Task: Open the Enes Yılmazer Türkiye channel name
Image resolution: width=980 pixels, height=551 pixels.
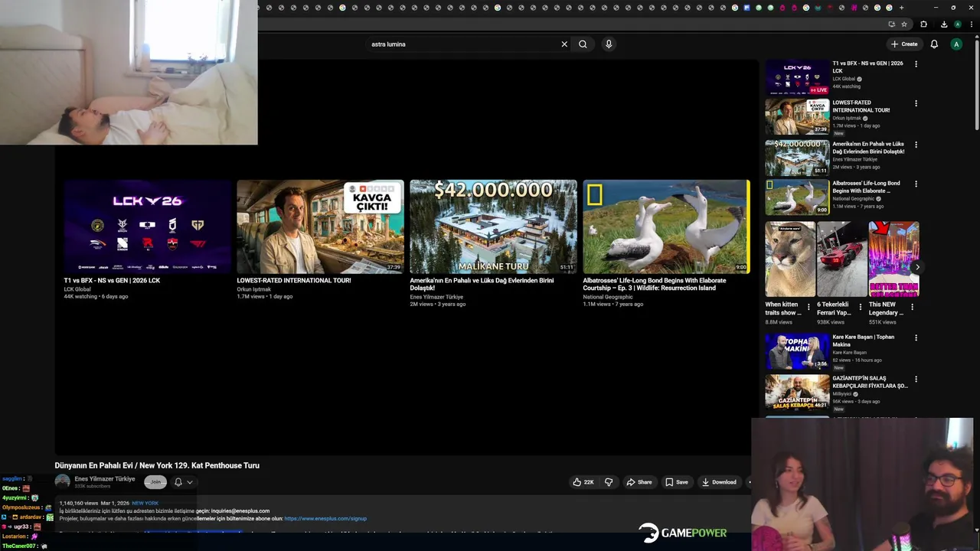Action: coord(105,479)
